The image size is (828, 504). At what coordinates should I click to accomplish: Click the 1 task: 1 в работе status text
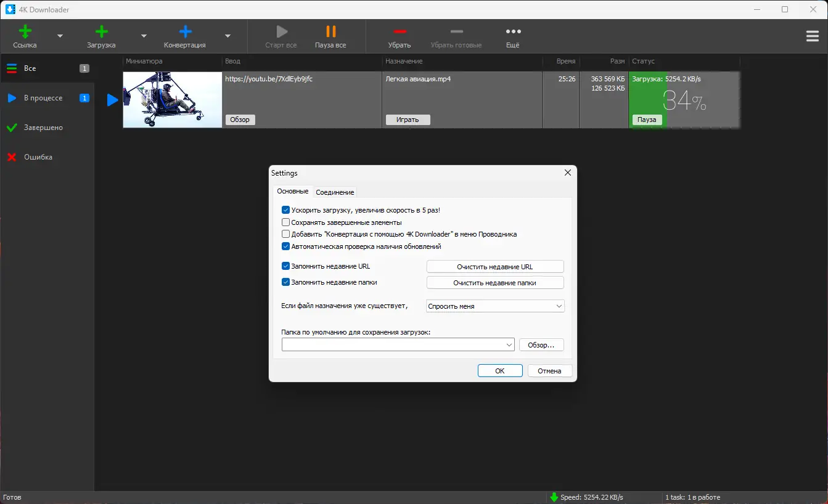click(x=692, y=497)
